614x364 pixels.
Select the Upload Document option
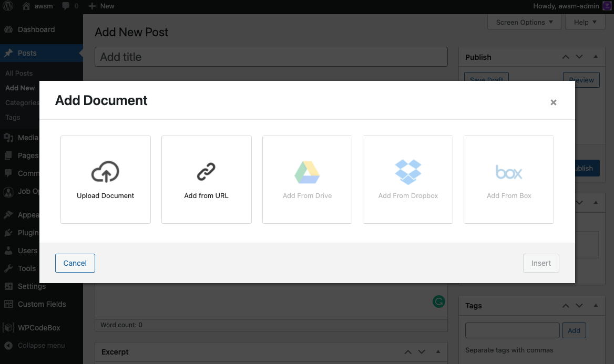[x=105, y=179]
